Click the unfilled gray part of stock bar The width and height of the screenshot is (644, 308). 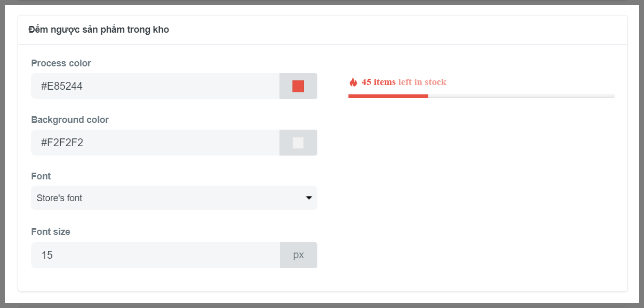click(521, 96)
